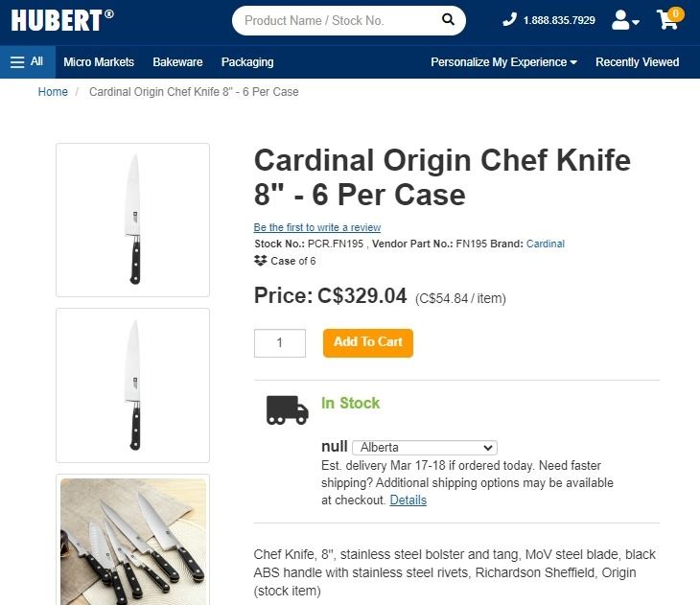700x605 pixels.
Task: Open the Cardinal brand link
Action: click(x=546, y=244)
